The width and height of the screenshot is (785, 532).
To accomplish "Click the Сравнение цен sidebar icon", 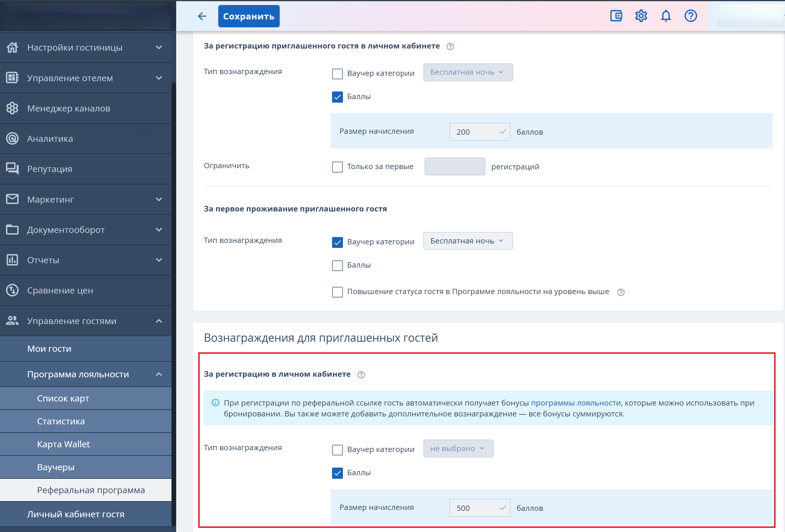I will pos(12,290).
